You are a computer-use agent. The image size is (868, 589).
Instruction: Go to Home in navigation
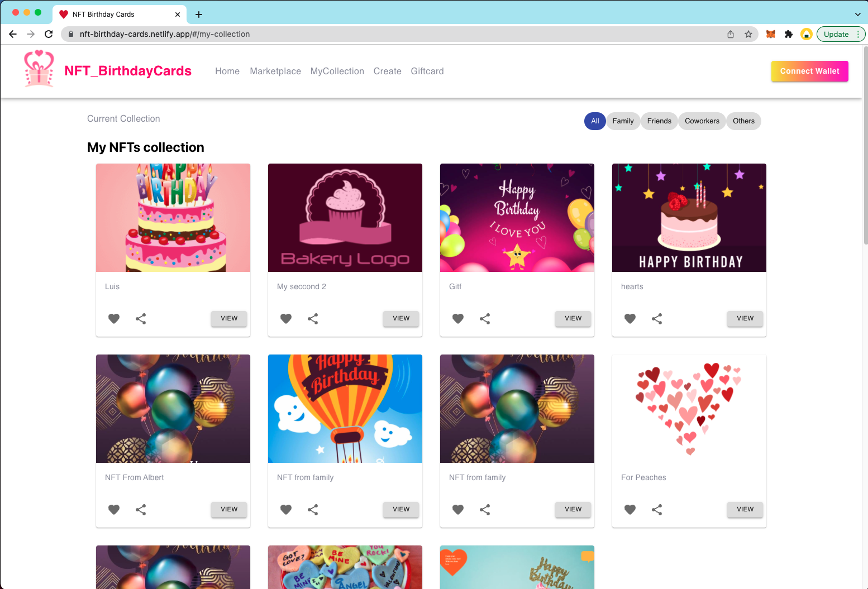(227, 71)
